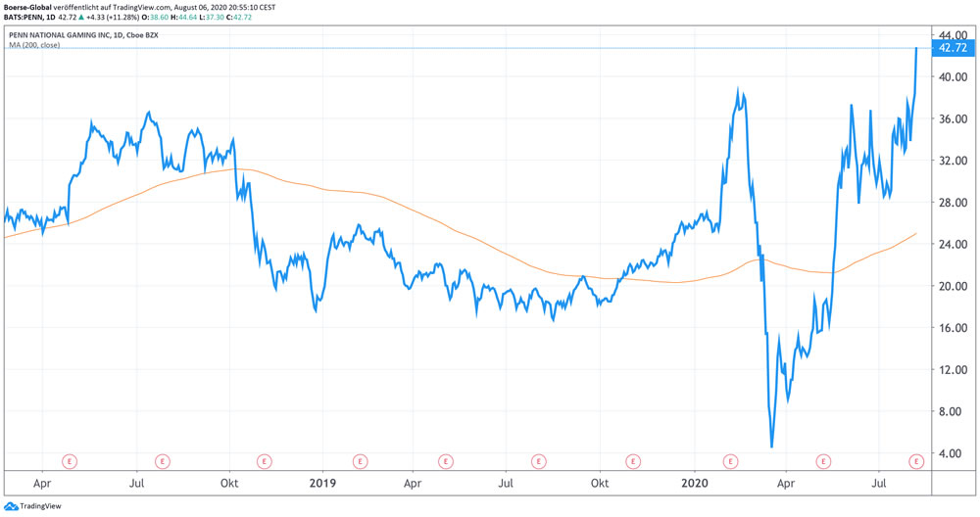Click the 36.00 price axis label
The image size is (980, 517).
953,118
